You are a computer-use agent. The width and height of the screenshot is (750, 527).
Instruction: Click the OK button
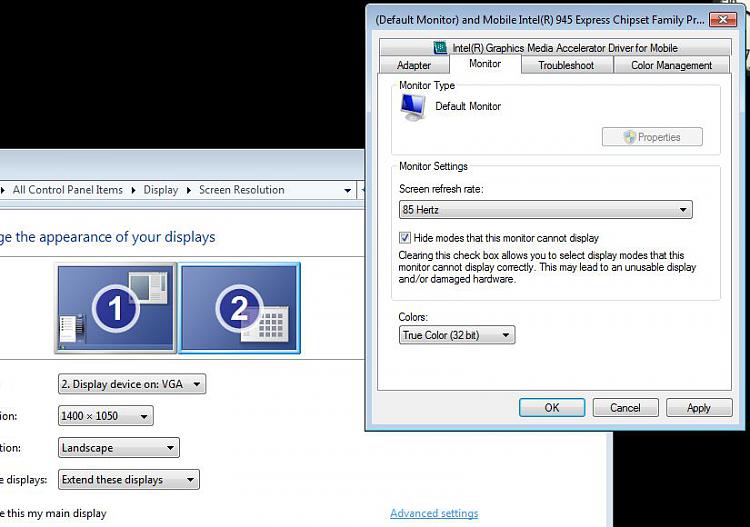coord(551,407)
